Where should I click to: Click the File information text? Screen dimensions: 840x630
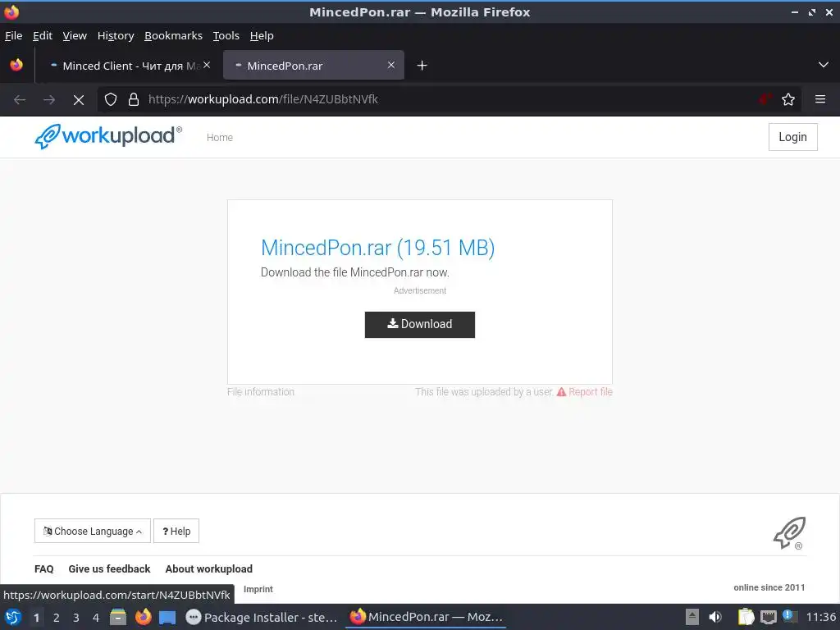pos(261,392)
